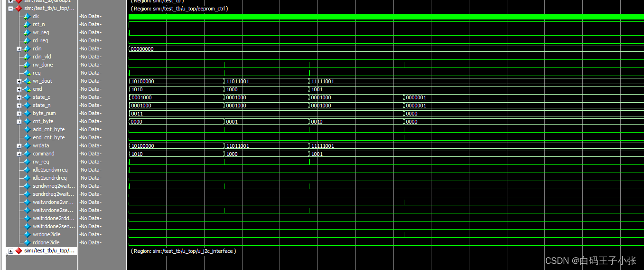Click wrdata waveform value 11011001
The image size is (644, 270).
pos(238,146)
